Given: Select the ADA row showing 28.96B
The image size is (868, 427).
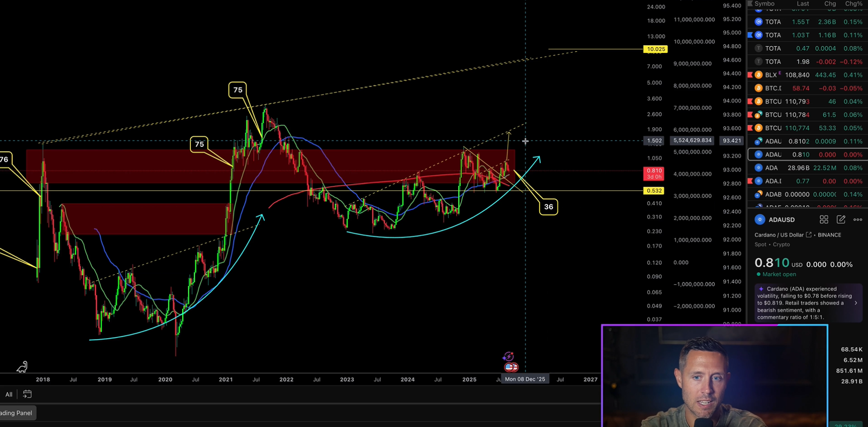Looking at the screenshot, I should (807, 168).
